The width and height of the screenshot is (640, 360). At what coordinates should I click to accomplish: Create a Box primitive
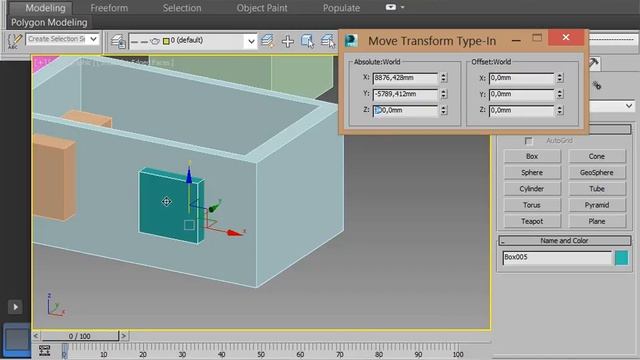pyautogui.click(x=532, y=156)
